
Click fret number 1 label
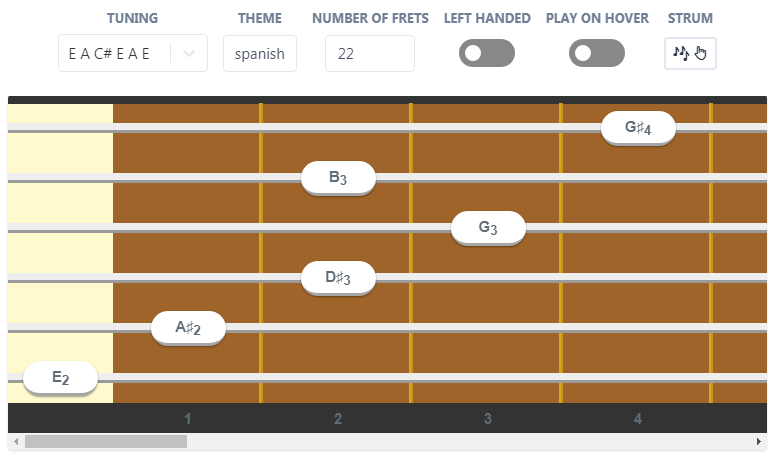point(188,418)
